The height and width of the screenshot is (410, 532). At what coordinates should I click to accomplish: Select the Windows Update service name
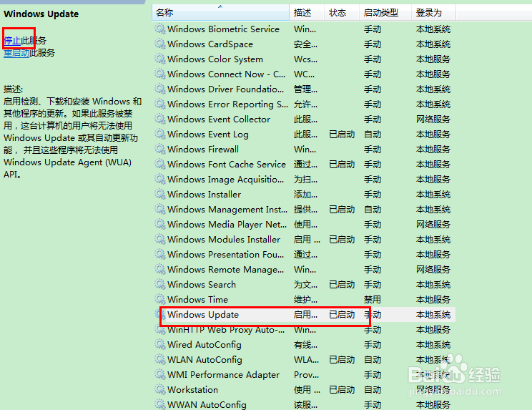(203, 315)
